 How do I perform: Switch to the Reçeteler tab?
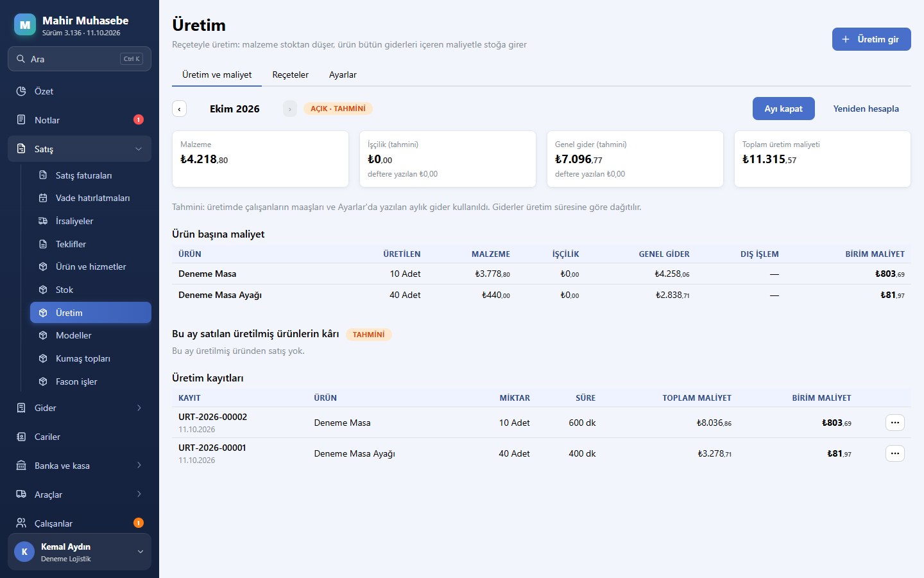290,74
